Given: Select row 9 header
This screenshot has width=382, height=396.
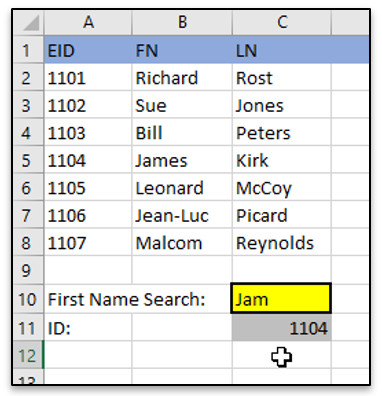Looking at the screenshot, I should (28, 270).
